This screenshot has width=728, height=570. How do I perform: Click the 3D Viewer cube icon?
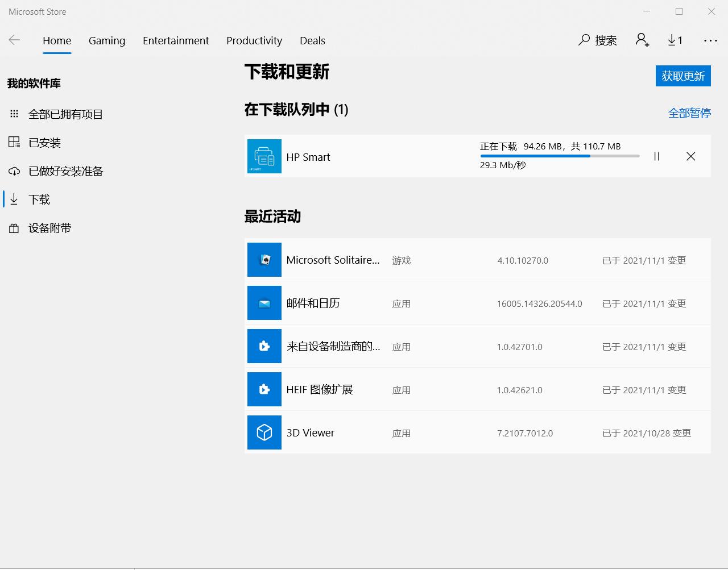coord(264,432)
